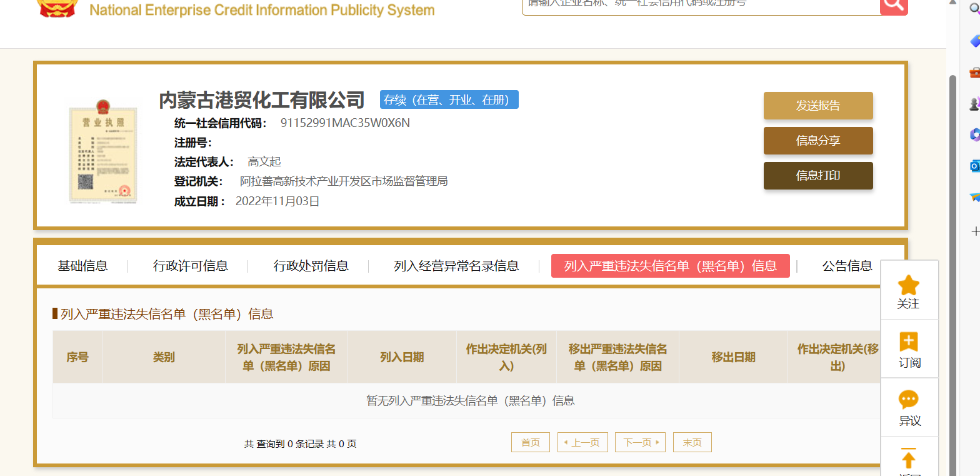
Task: Click the 信息打印 button
Action: tap(818, 176)
